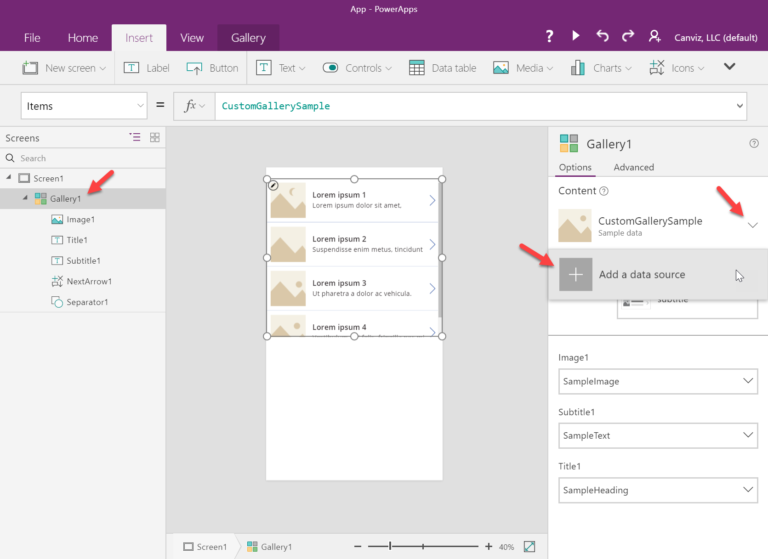Open the File menu
This screenshot has width=768, height=559.
coord(32,38)
